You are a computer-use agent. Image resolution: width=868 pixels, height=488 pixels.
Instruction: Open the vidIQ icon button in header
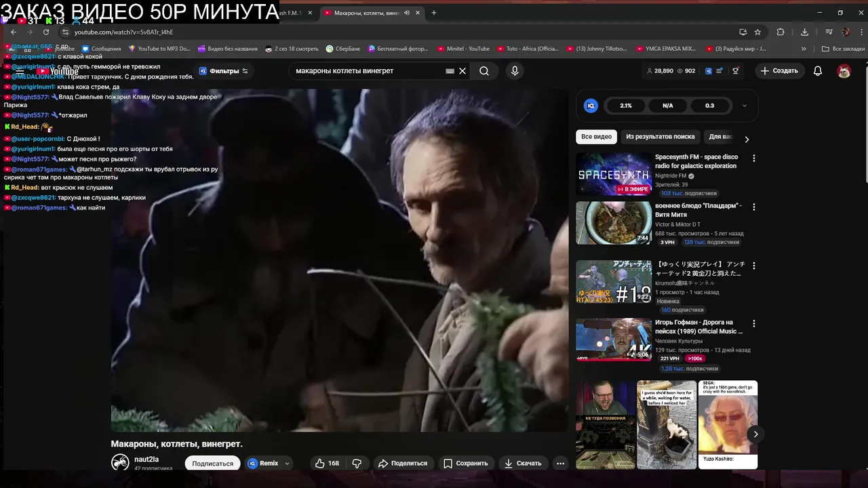709,70
